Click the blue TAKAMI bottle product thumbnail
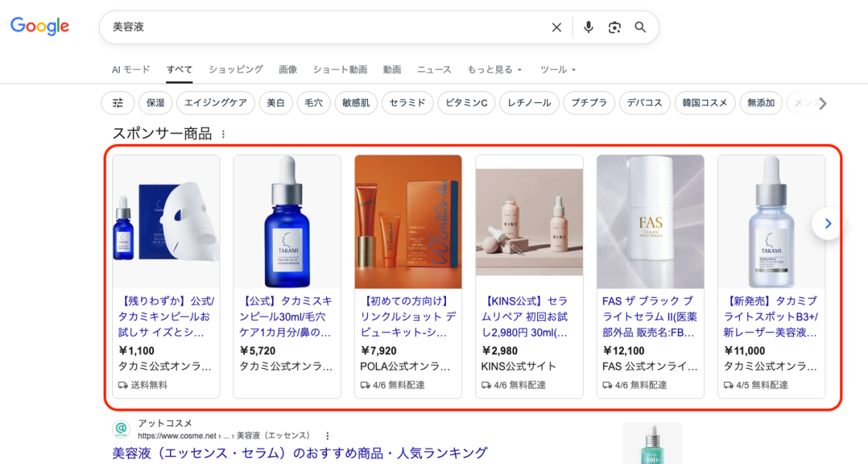This screenshot has height=464, width=868. click(287, 221)
